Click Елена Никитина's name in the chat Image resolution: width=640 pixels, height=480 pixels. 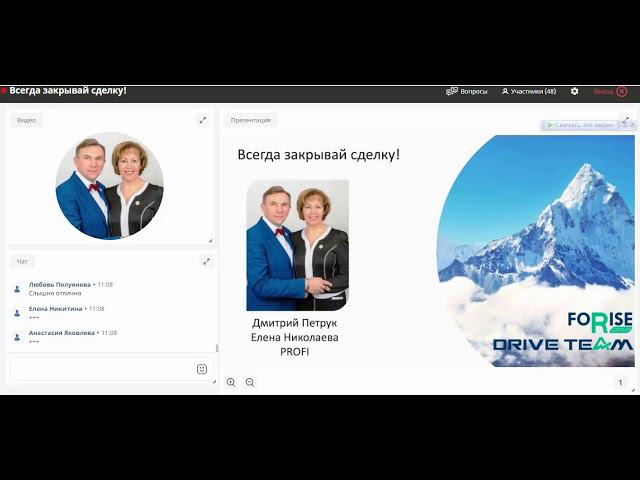point(56,309)
